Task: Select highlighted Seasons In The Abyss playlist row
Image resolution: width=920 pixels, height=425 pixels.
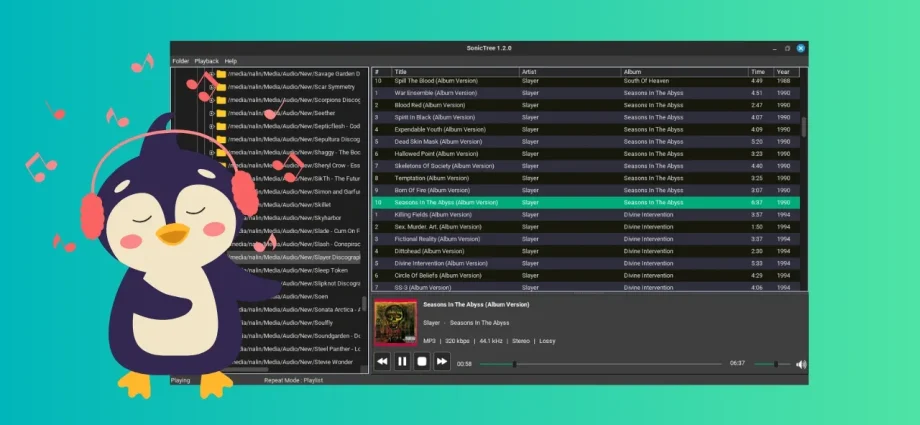Action: click(x=586, y=203)
